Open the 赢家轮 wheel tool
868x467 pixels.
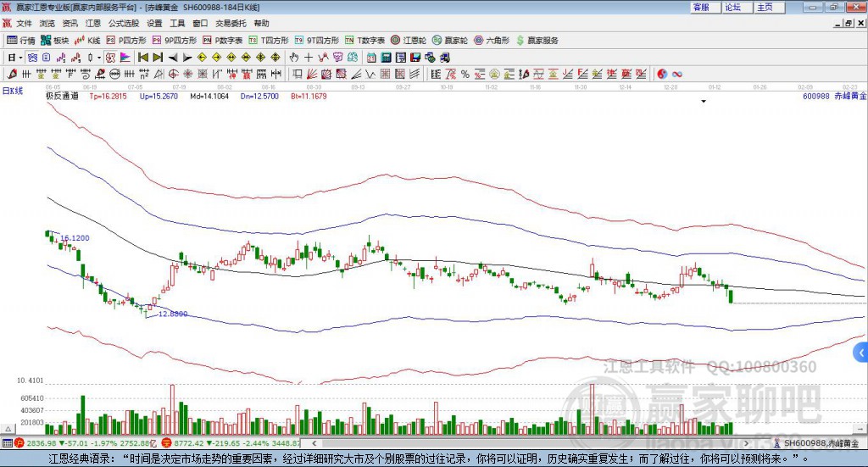tap(450, 41)
